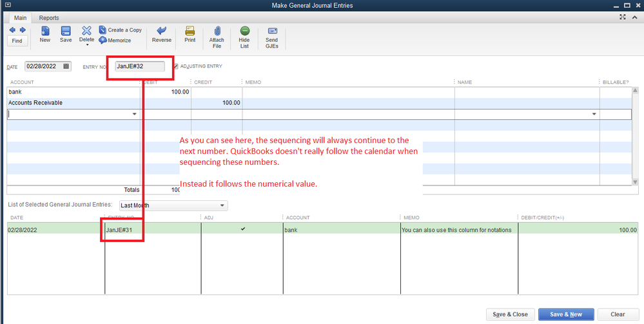Click the ADJ checkmark in list row
The width and height of the screenshot is (644, 324).
pos(243,229)
